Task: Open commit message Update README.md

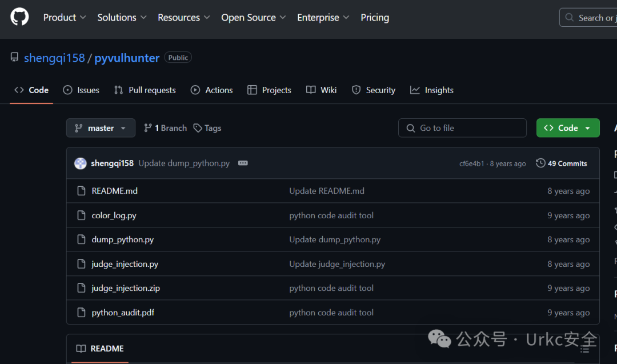Action: pyautogui.click(x=327, y=191)
